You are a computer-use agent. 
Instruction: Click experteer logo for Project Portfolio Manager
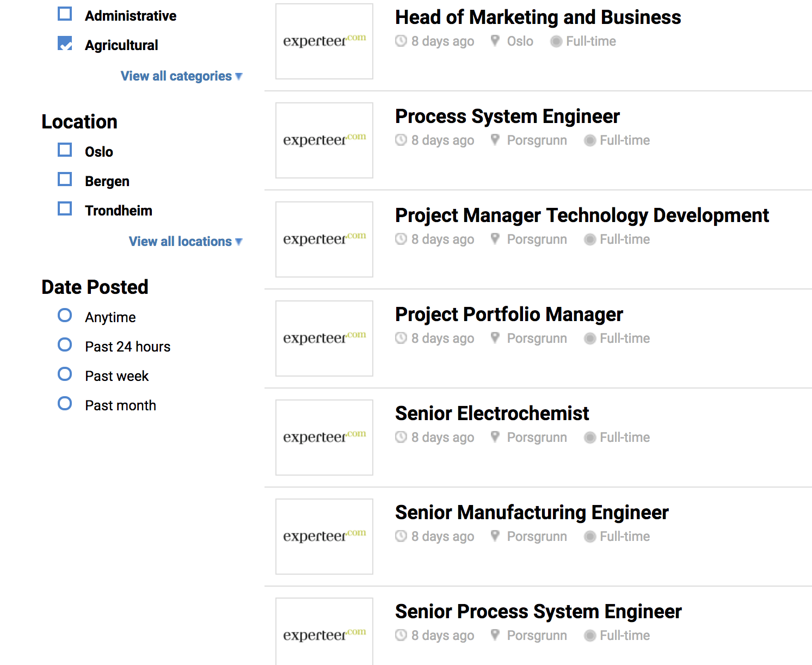coord(324,338)
